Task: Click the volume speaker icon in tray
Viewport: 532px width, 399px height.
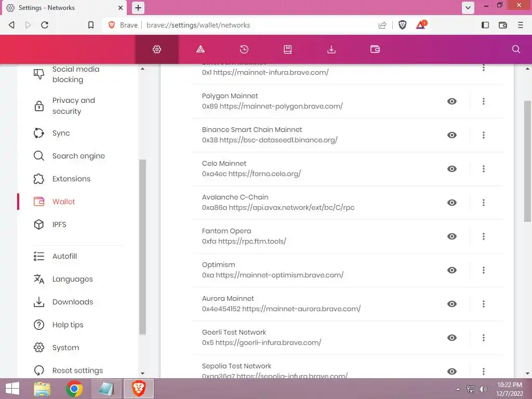Action: 483,389
